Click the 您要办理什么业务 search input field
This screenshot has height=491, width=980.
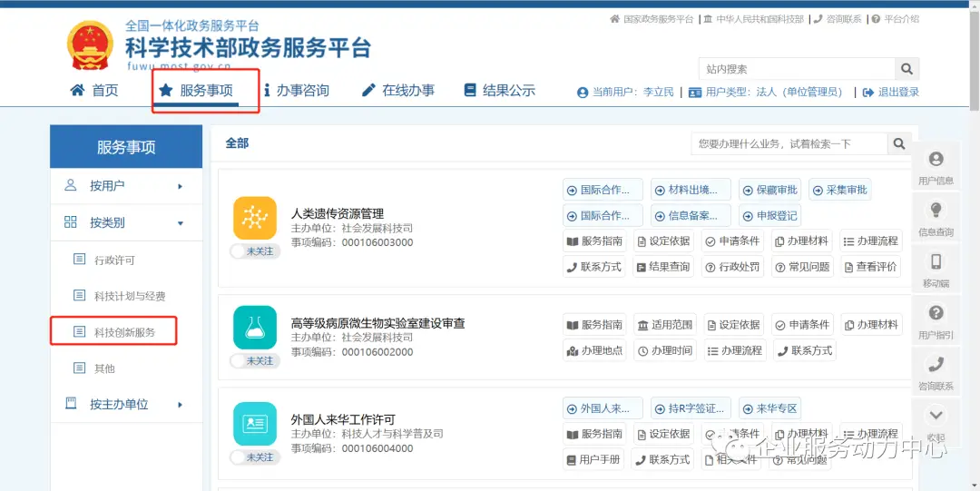click(788, 143)
